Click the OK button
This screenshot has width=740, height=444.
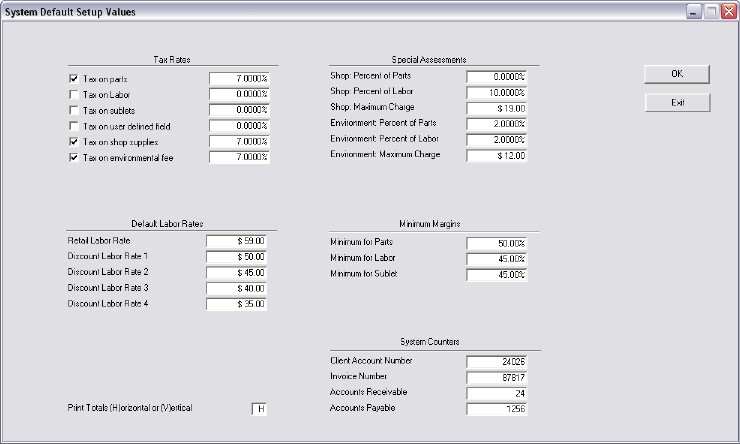[x=677, y=75]
